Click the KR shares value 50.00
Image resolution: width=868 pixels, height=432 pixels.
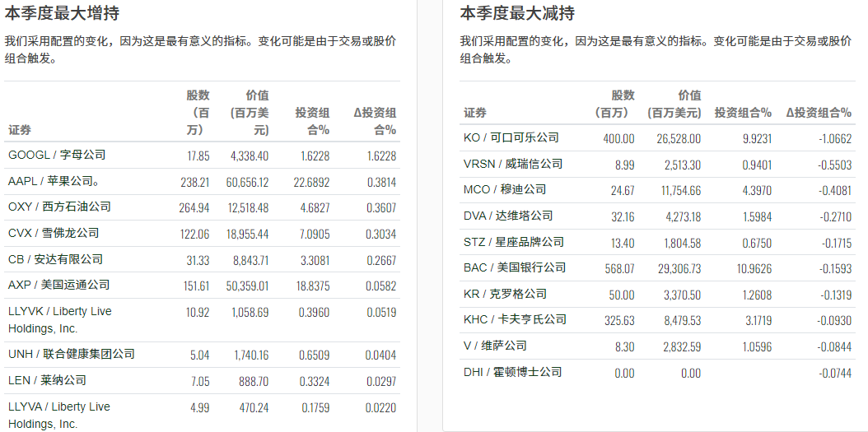622,295
